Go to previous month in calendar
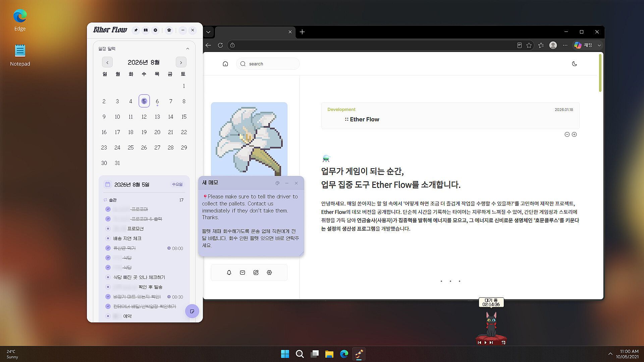 click(107, 62)
